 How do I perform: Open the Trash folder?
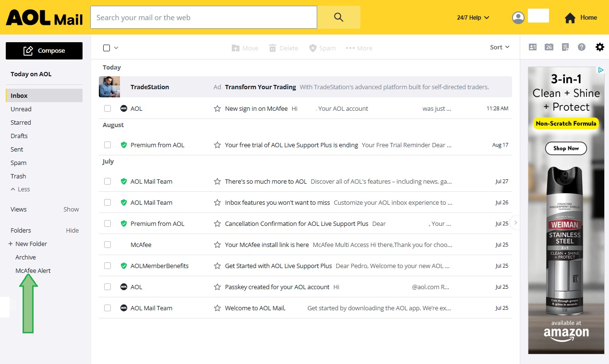pyautogui.click(x=18, y=176)
